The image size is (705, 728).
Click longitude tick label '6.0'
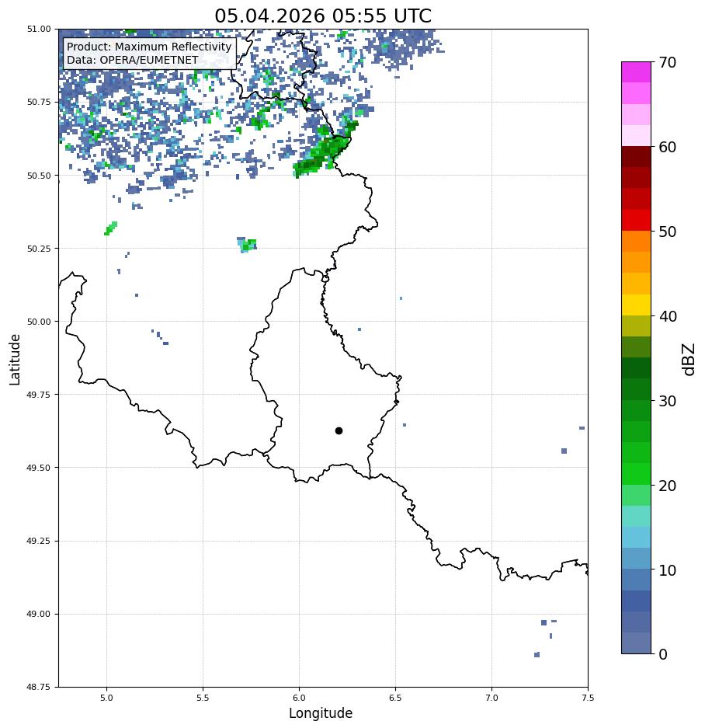point(300,698)
